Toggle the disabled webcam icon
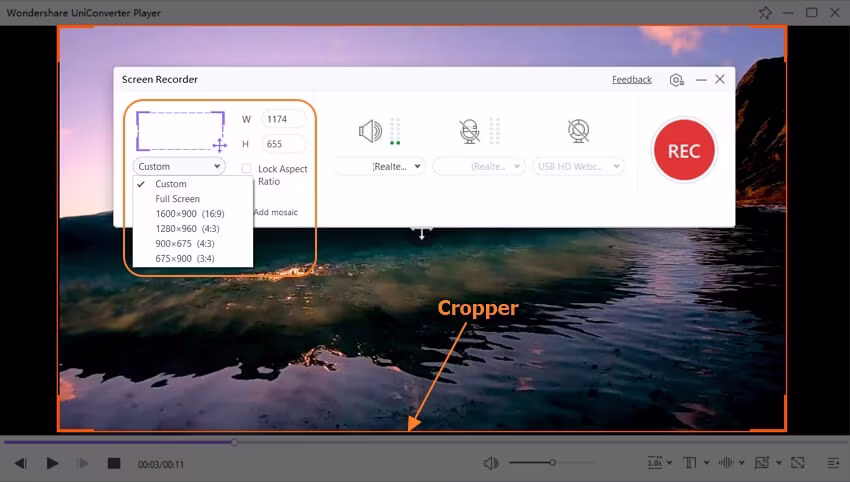Screen dimensions: 850x482 [x=578, y=131]
